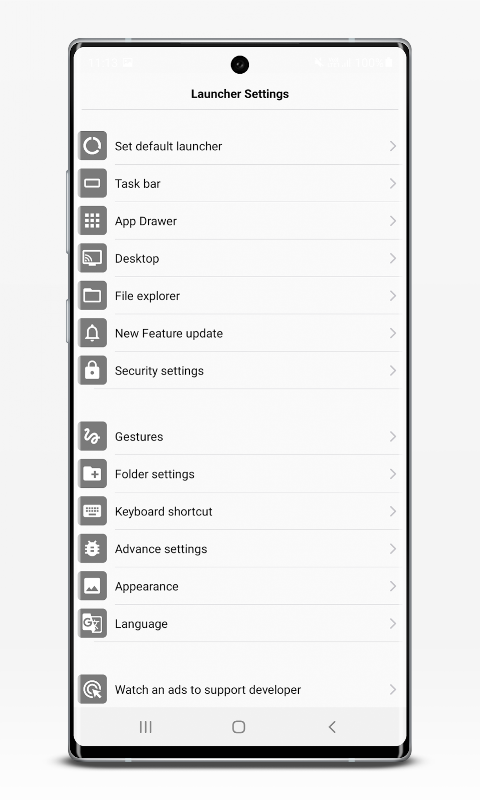This screenshot has height=800, width=480.
Task: Tap the Security settings lock icon
Action: pos(92,370)
